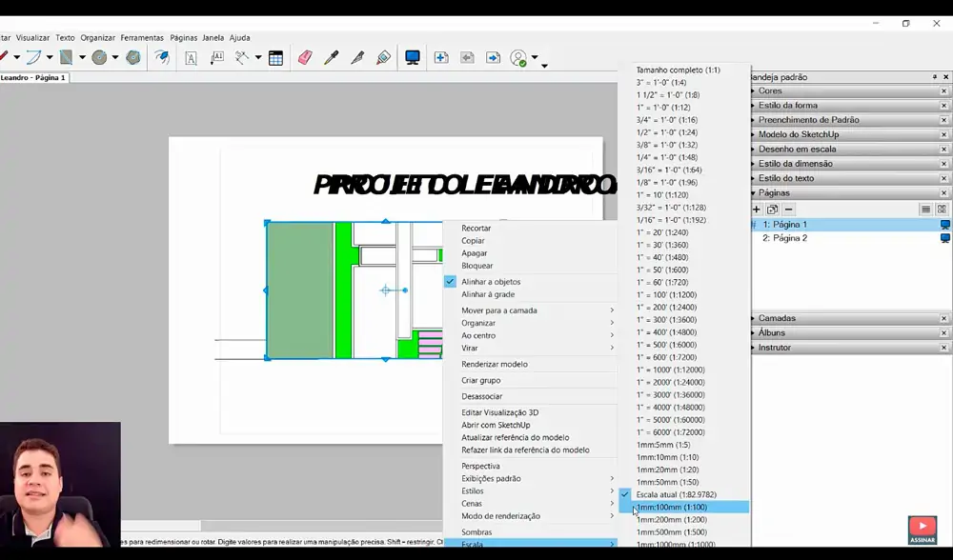This screenshot has width=953, height=560.
Task: Open the Rectangle tool dropdown arrow
Action: [82, 58]
